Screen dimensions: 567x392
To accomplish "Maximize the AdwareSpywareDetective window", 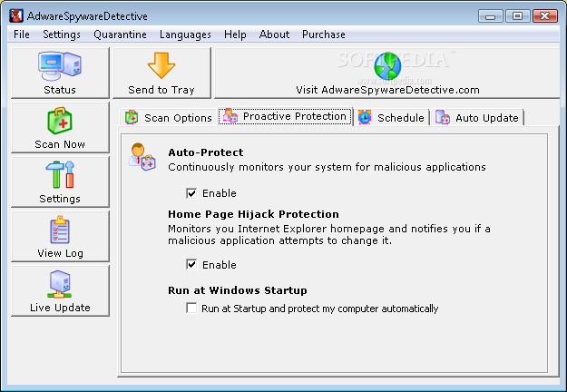I will tap(517, 16).
